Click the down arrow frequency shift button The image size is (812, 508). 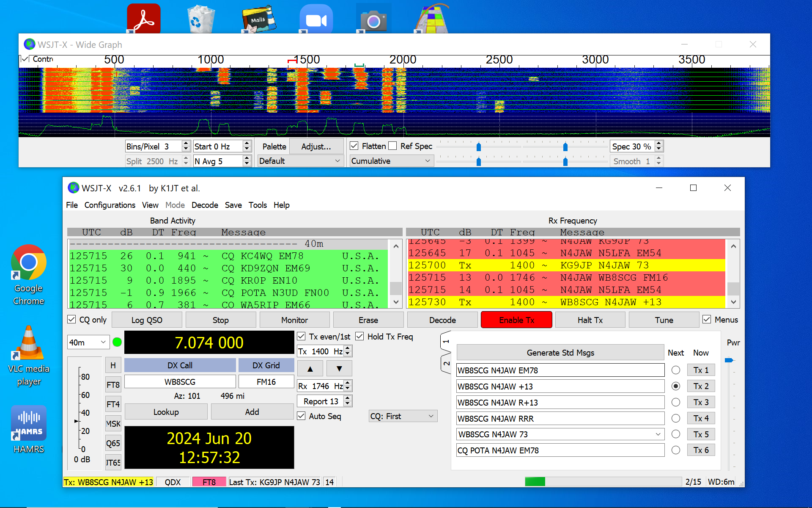click(339, 369)
